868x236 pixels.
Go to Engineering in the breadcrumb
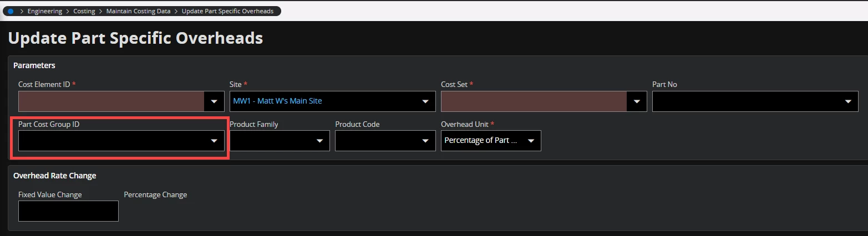44,11
